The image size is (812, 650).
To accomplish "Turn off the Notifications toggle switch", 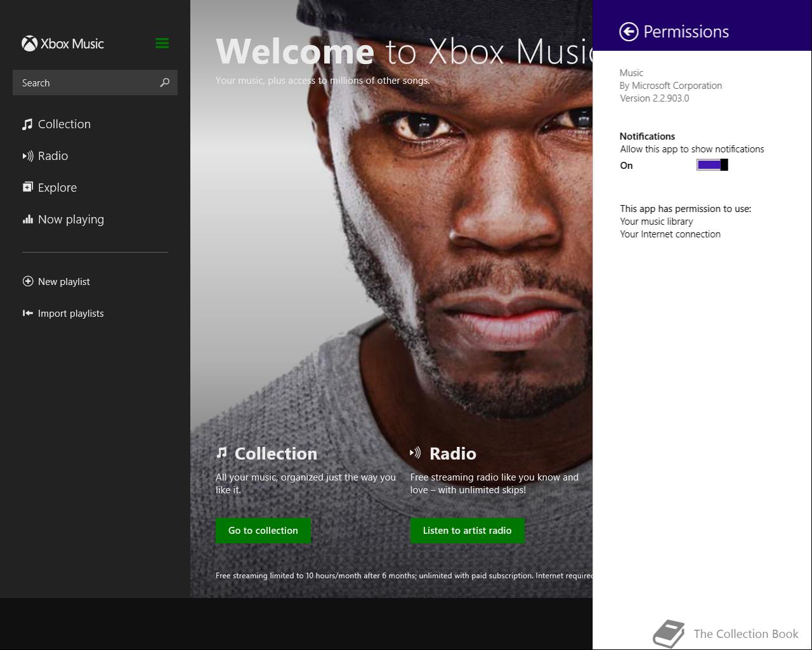I will [712, 165].
